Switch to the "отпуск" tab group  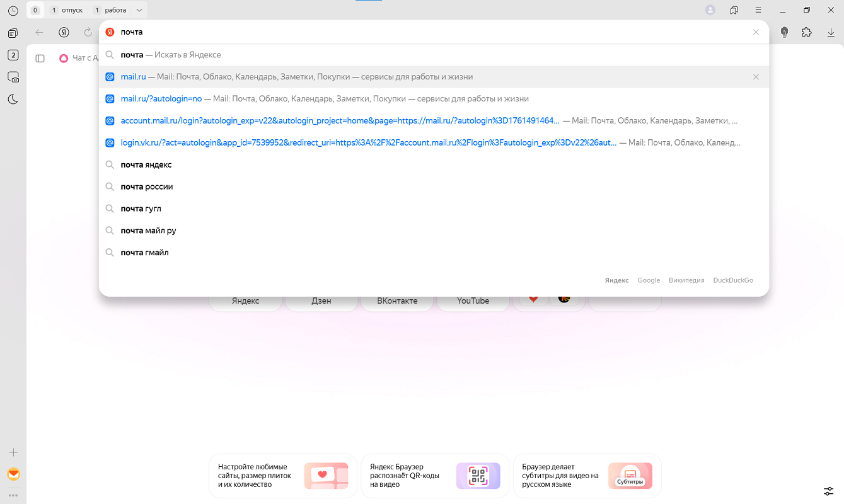pos(67,10)
